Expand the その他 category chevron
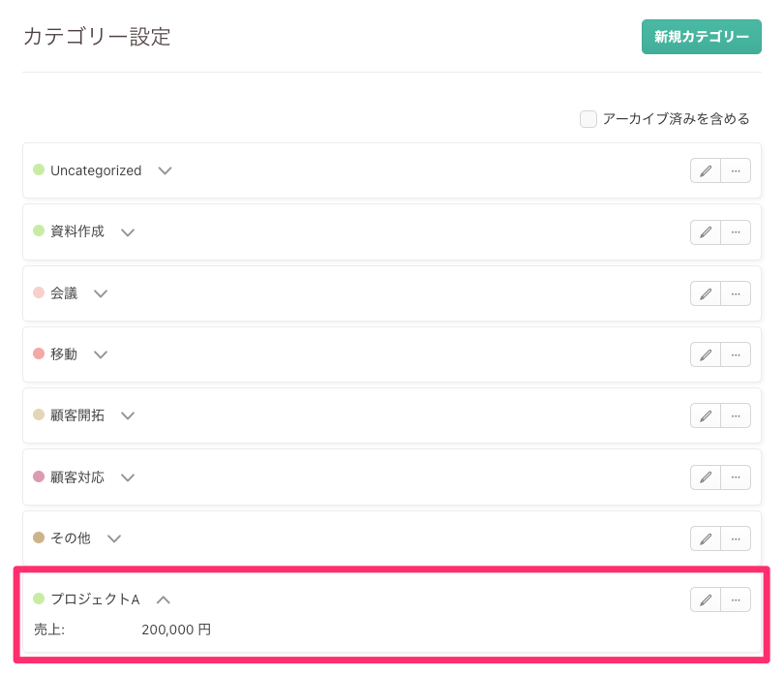This screenshot has width=784, height=676. coord(114,538)
